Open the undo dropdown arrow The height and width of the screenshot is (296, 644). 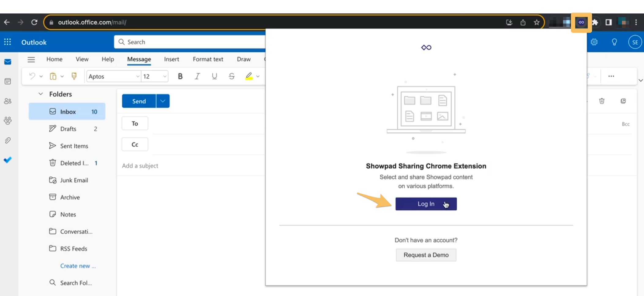41,76
